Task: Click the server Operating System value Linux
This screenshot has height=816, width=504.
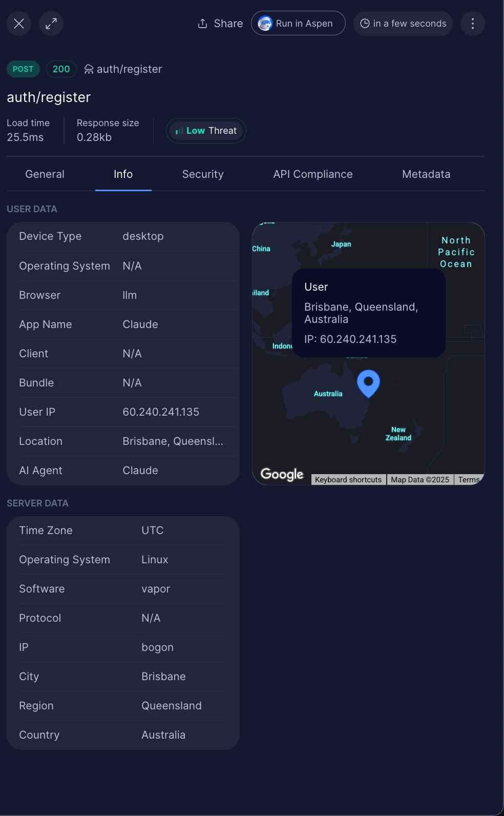Action: pyautogui.click(x=155, y=560)
